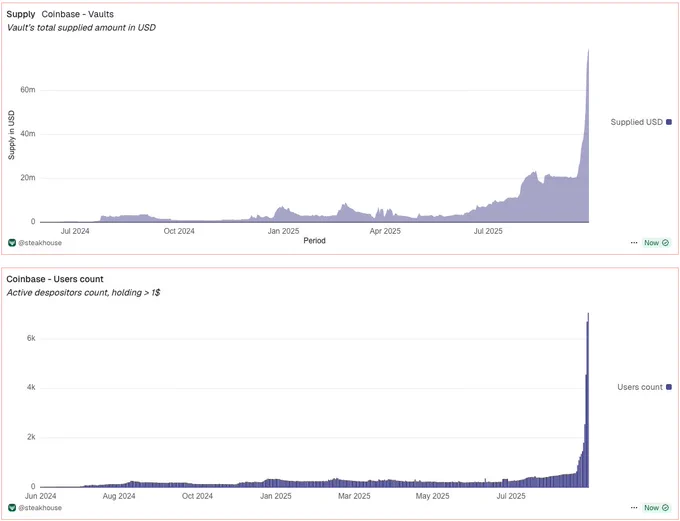680x521 pixels.
Task: Click the 6k y-axis tick label
Action: 31,338
